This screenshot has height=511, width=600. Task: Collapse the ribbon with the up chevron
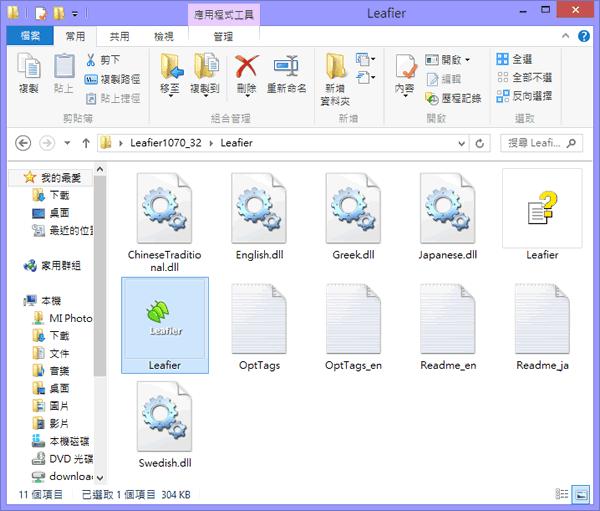(x=565, y=36)
